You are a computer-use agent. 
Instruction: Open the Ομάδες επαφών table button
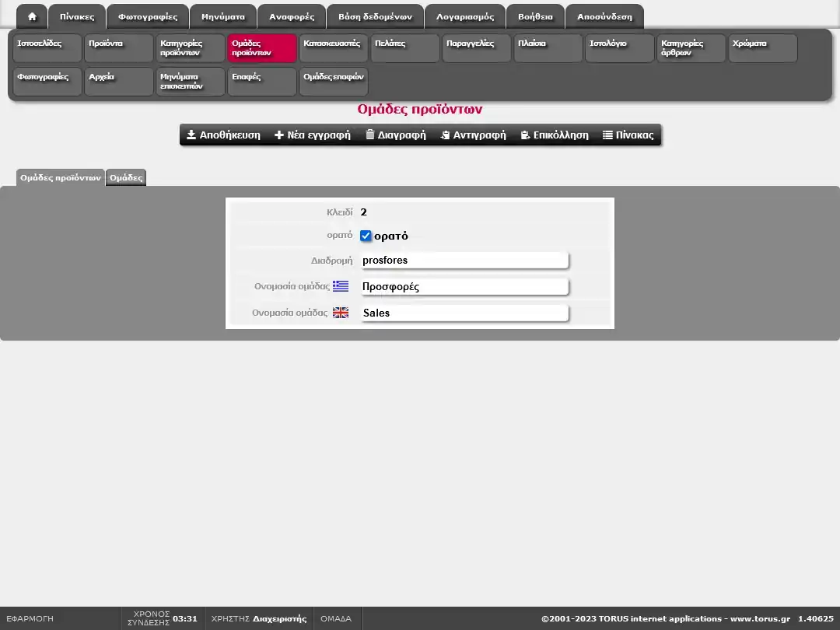click(333, 82)
